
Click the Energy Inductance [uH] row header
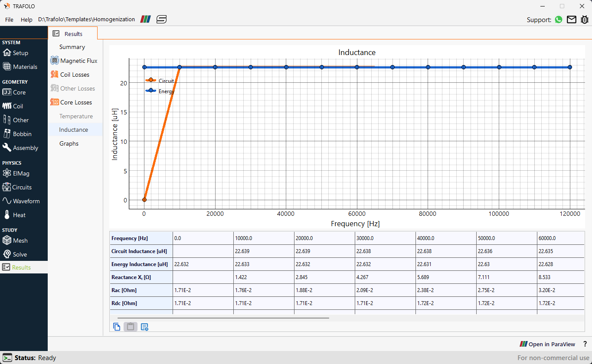tap(141, 264)
